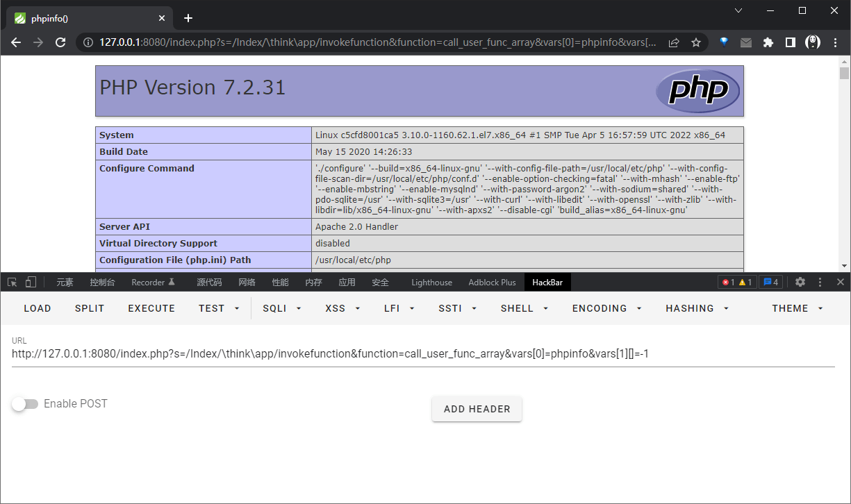Open the DevTools more options menu
Screen dimensions: 851x504
coord(820,282)
